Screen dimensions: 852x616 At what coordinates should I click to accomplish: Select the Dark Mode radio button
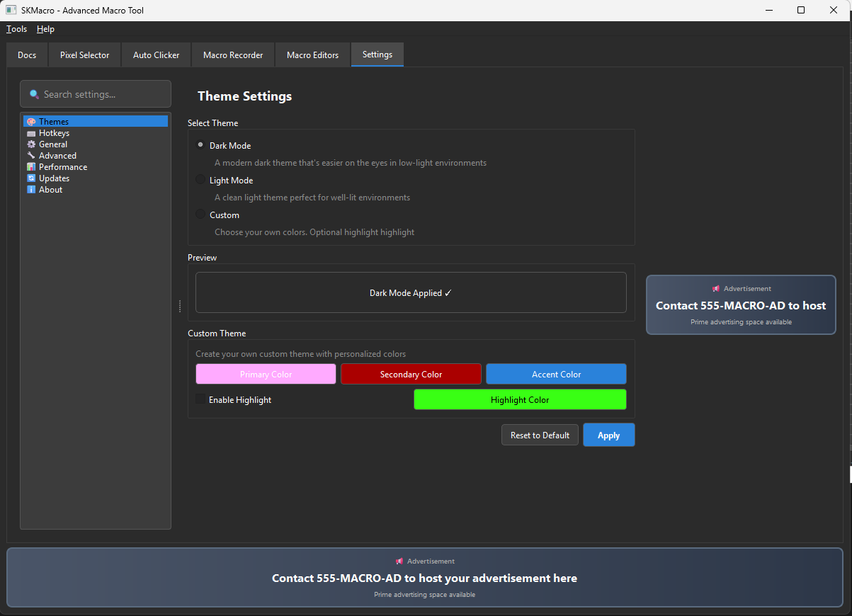click(200, 144)
